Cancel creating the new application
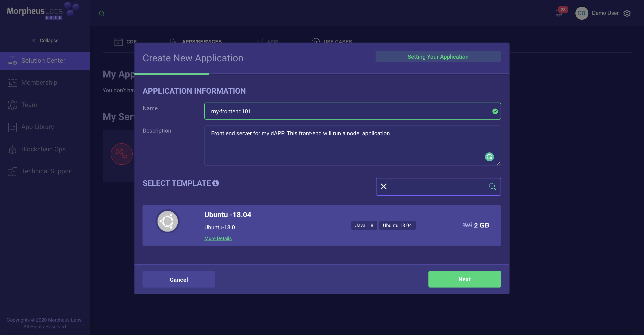Image resolution: width=644 pixels, height=335 pixels. coord(179,279)
